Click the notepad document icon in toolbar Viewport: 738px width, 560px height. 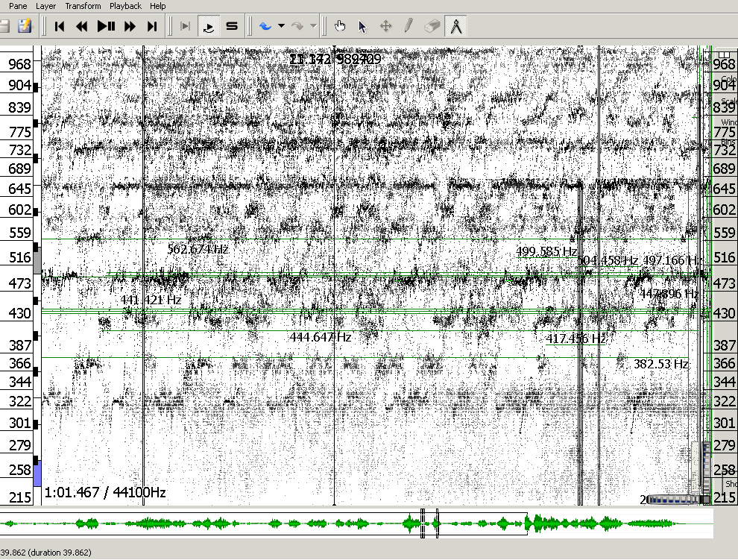25,27
